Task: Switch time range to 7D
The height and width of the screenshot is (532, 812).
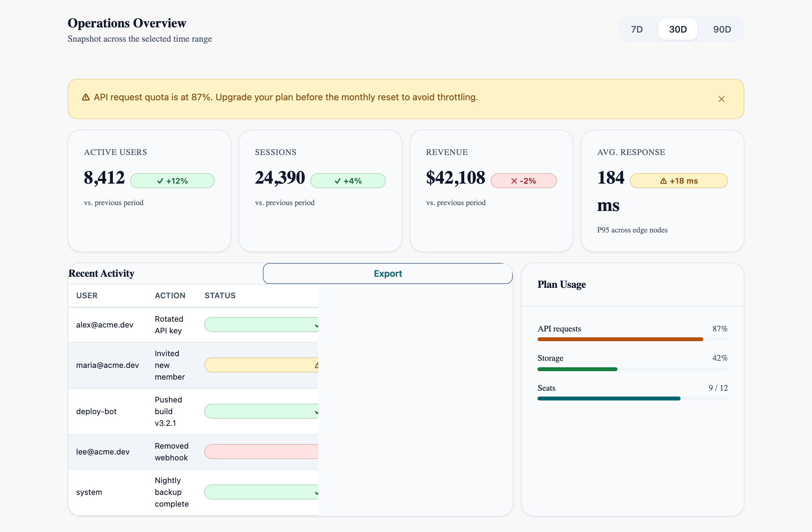Action: (637, 29)
